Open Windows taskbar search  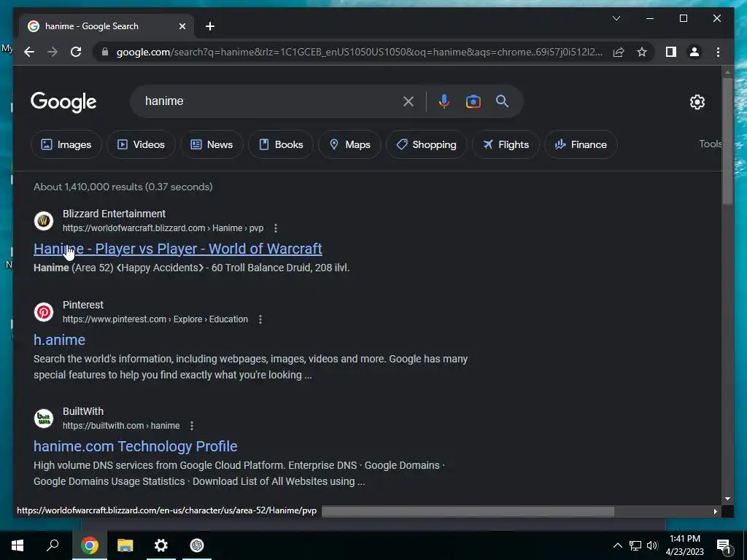[53, 545]
